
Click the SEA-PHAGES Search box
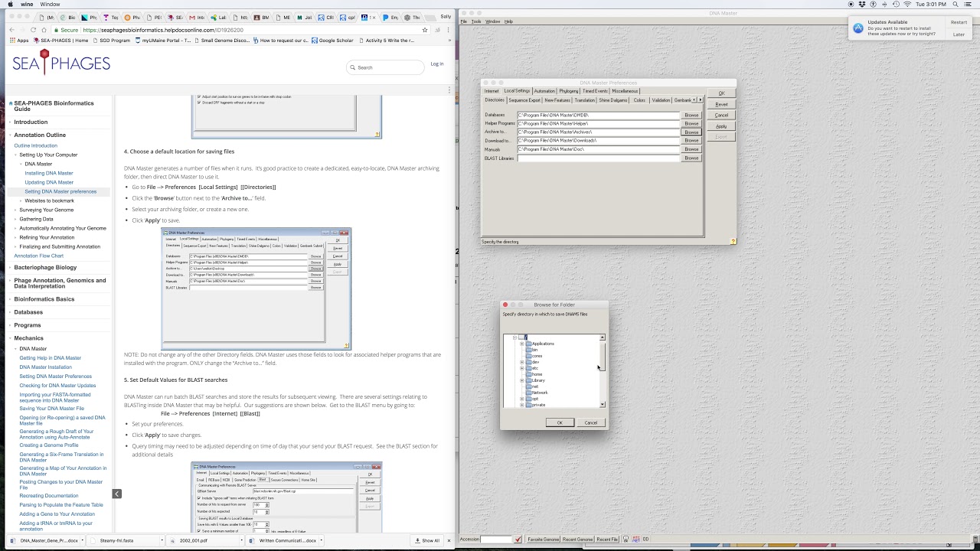(x=385, y=67)
